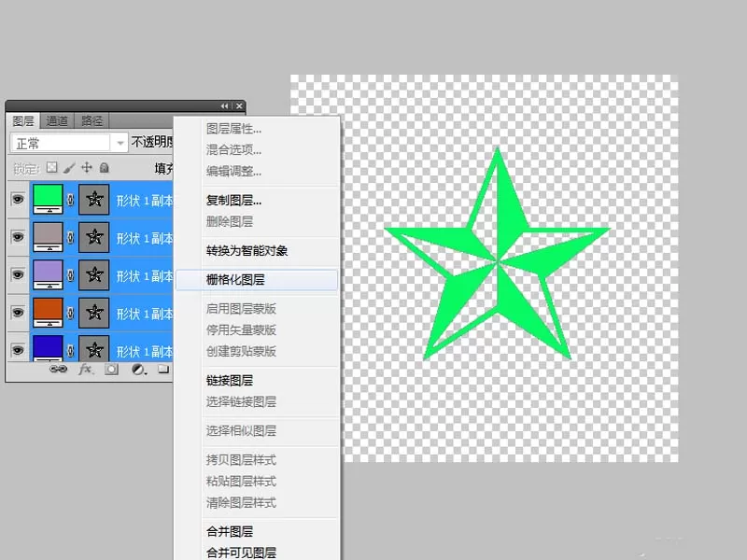The width and height of the screenshot is (747, 560).
Task: Choose 停用矢量蒙版 from context menu
Action: tap(257, 329)
